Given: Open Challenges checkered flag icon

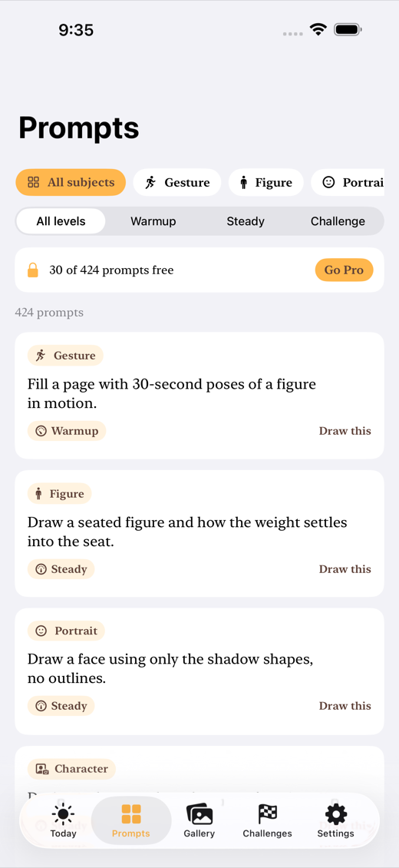Looking at the screenshot, I should pyautogui.click(x=268, y=814).
